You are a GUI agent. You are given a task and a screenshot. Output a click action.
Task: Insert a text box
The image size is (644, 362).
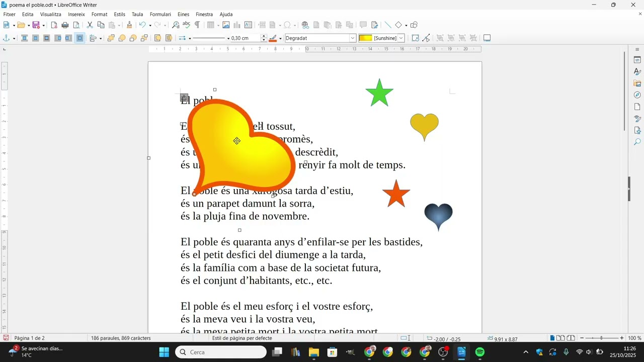click(248, 25)
